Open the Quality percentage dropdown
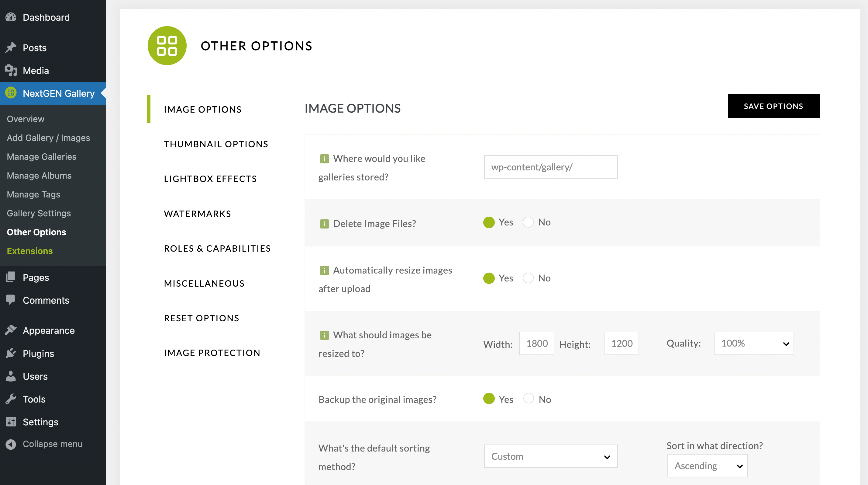The image size is (868, 485). (x=754, y=343)
